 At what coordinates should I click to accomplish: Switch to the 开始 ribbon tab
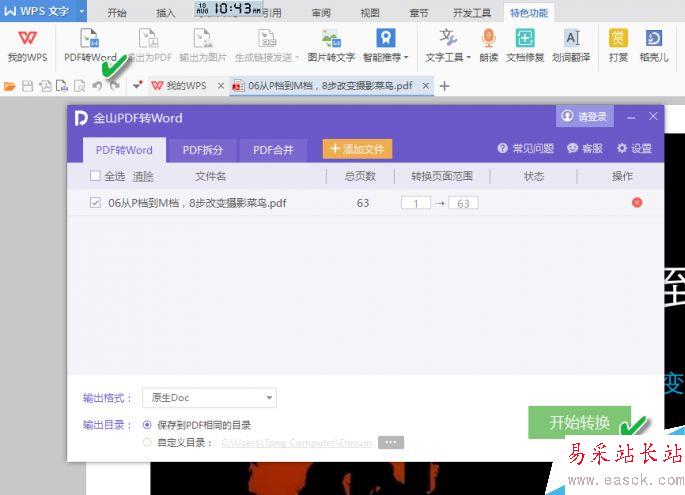pyautogui.click(x=117, y=13)
